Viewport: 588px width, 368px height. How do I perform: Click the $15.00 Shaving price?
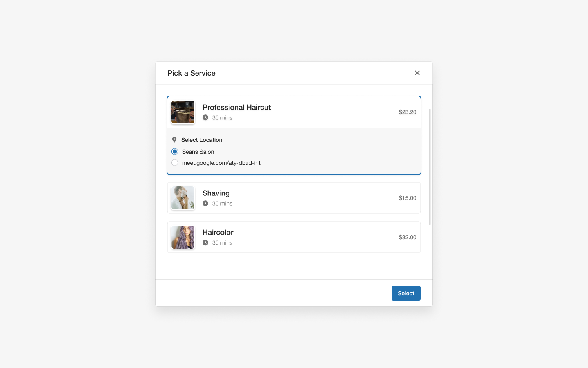tap(408, 198)
